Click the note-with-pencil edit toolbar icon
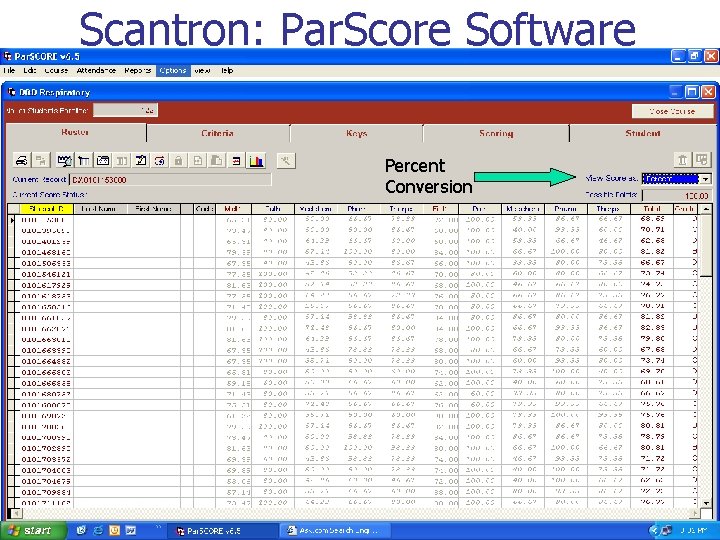The height and width of the screenshot is (540, 720). [141, 160]
